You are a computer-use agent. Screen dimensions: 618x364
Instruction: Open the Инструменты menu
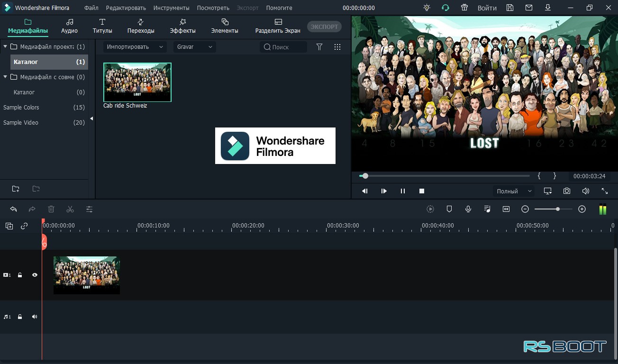171,8
